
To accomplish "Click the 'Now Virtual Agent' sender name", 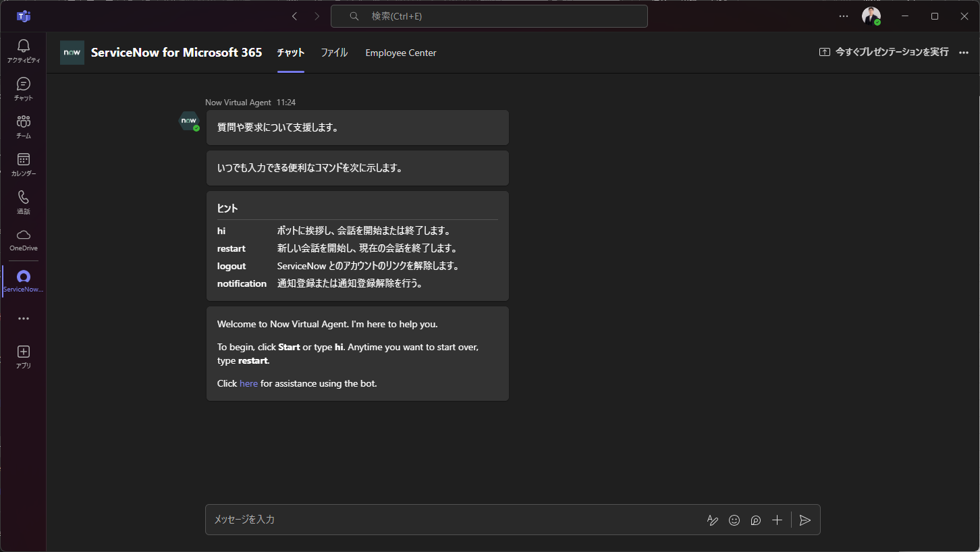I will [238, 103].
